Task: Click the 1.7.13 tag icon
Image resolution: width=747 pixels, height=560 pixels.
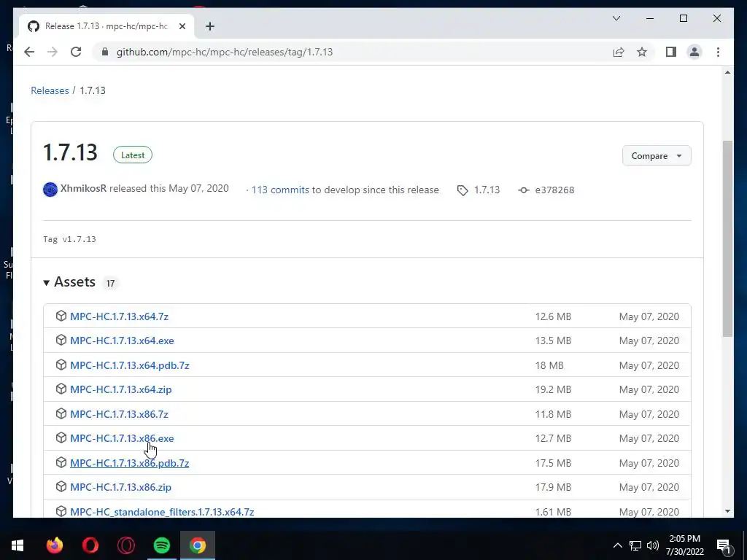Action: pos(462,190)
